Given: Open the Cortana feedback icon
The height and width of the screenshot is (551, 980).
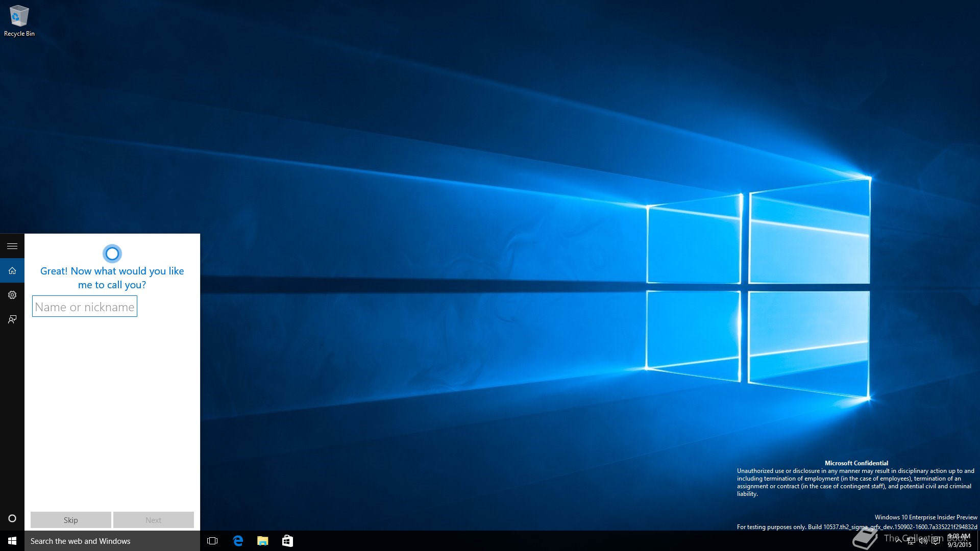Looking at the screenshot, I should (12, 319).
